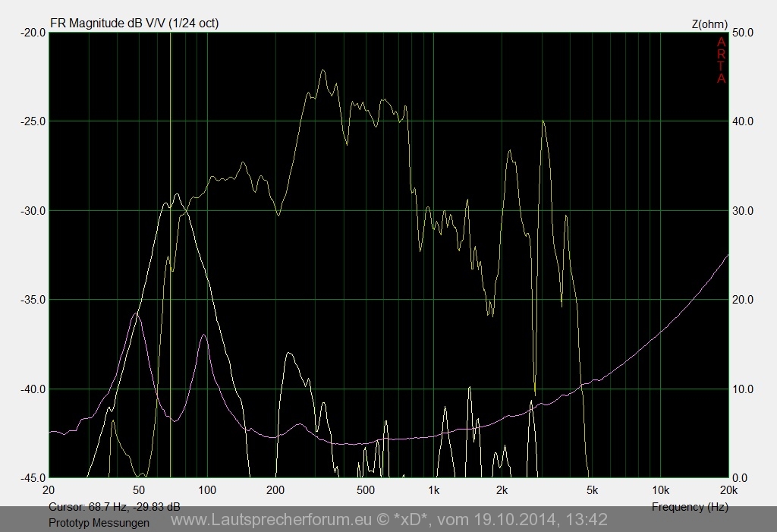Click the 'Prototyp Messungen' caption text
Viewport: 777px width, 532px height.
pyautogui.click(x=99, y=522)
